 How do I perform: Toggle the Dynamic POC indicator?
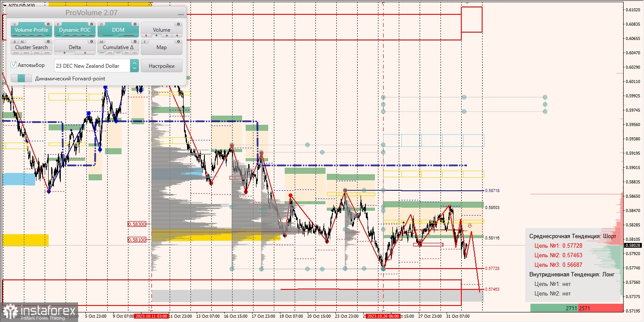click(x=75, y=30)
